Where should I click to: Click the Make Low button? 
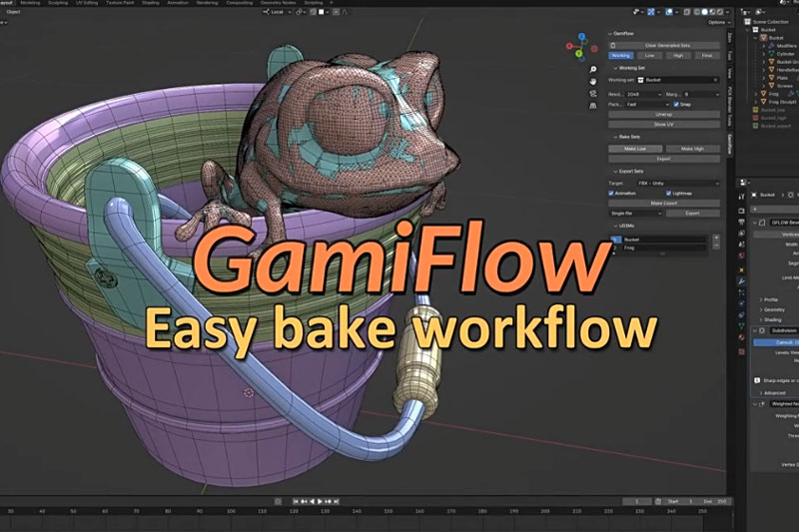tap(635, 149)
